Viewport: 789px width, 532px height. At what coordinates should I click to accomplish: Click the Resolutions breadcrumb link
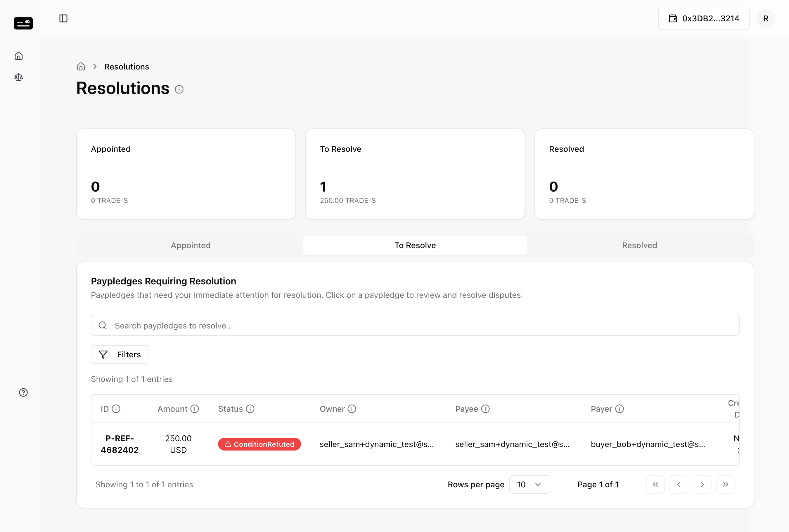coord(127,67)
